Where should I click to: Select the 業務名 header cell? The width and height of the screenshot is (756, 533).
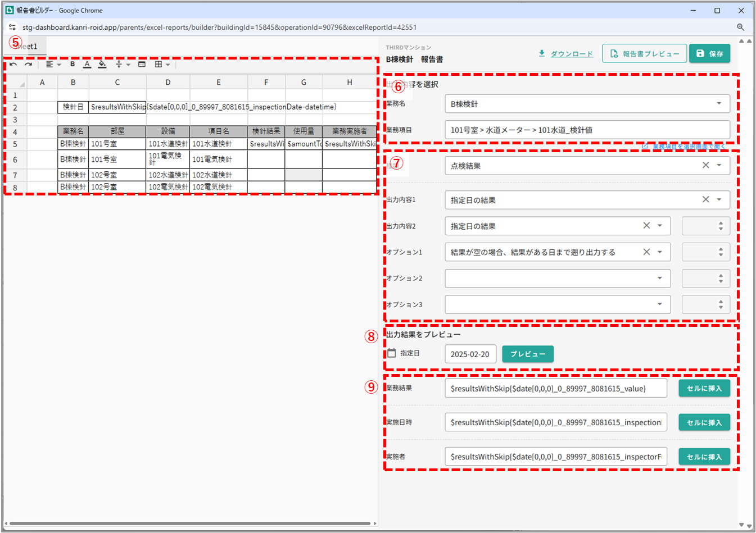[73, 131]
